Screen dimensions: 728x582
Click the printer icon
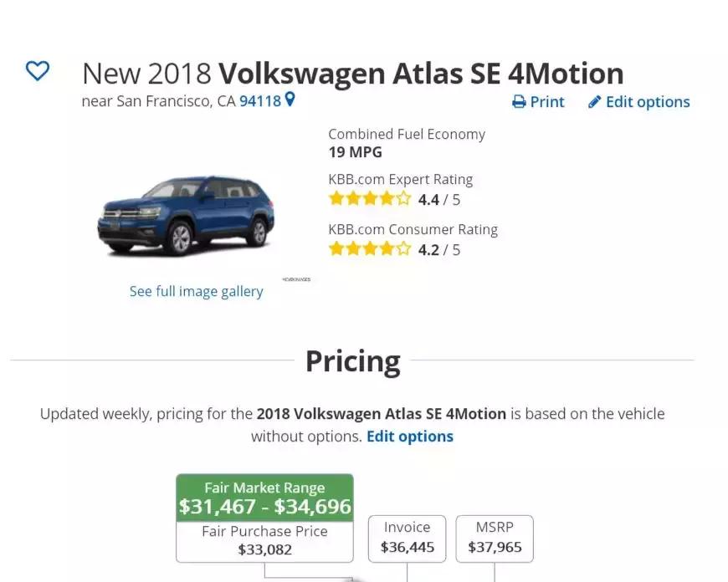point(519,102)
